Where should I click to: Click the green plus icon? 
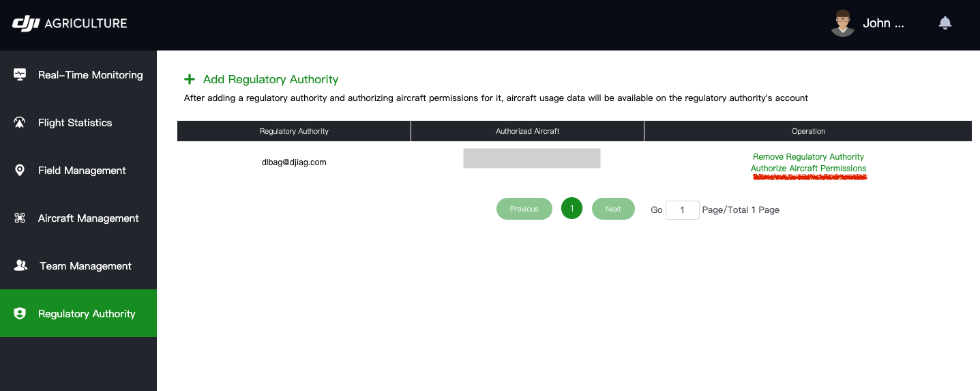pyautogui.click(x=190, y=80)
